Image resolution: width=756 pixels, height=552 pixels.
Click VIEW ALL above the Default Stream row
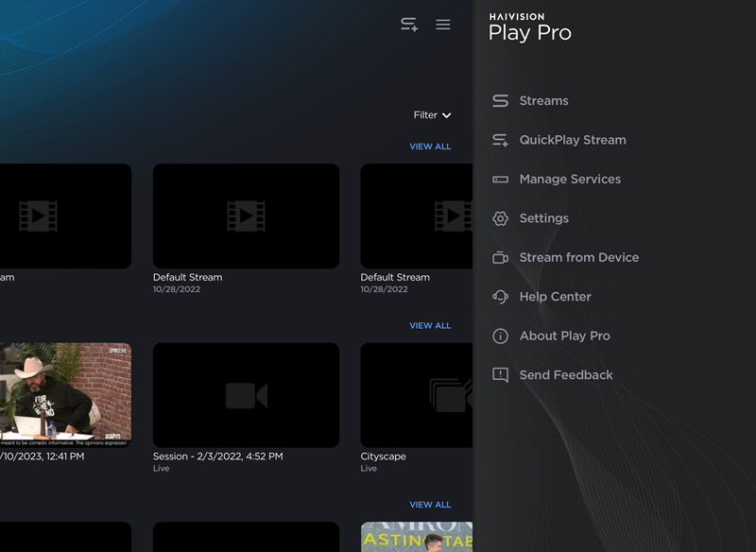pyautogui.click(x=430, y=146)
